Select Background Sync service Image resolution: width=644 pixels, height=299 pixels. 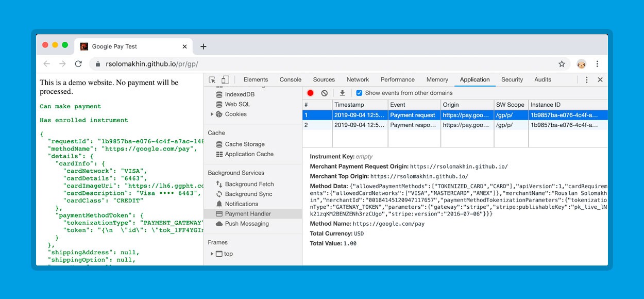pos(248,194)
